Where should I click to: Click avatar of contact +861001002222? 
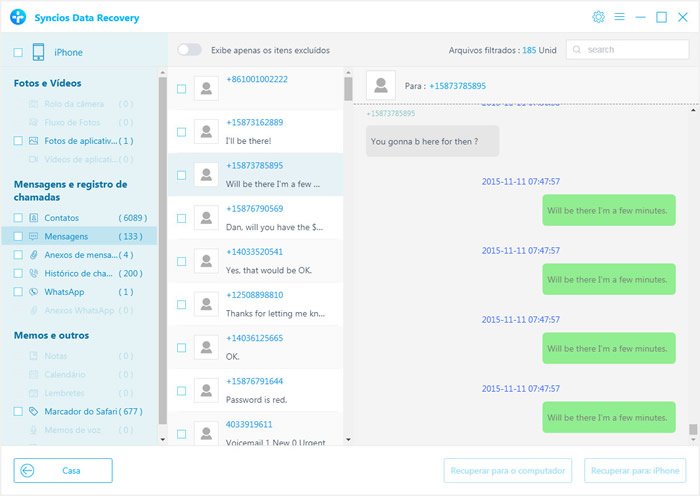206,88
